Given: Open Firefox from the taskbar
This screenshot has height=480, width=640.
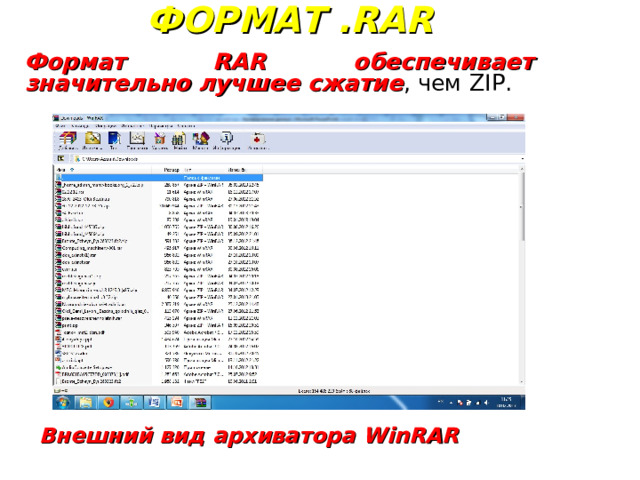Looking at the screenshot, I should click(x=108, y=402).
